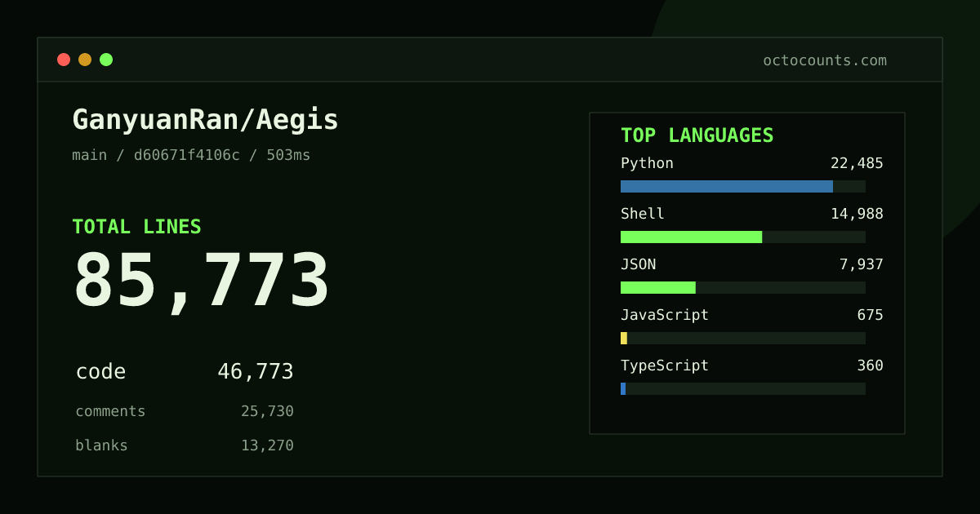
Task: Click the green window dot
Action: [x=106, y=60]
